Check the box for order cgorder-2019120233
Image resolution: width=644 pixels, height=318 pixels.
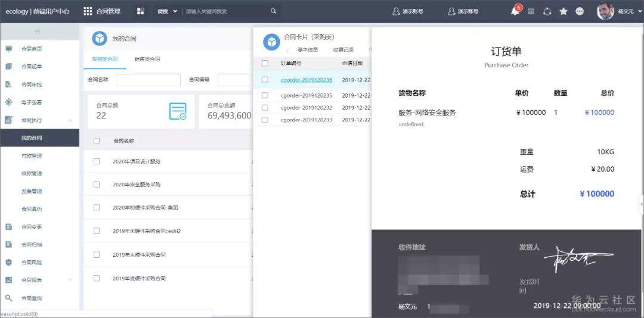click(265, 120)
